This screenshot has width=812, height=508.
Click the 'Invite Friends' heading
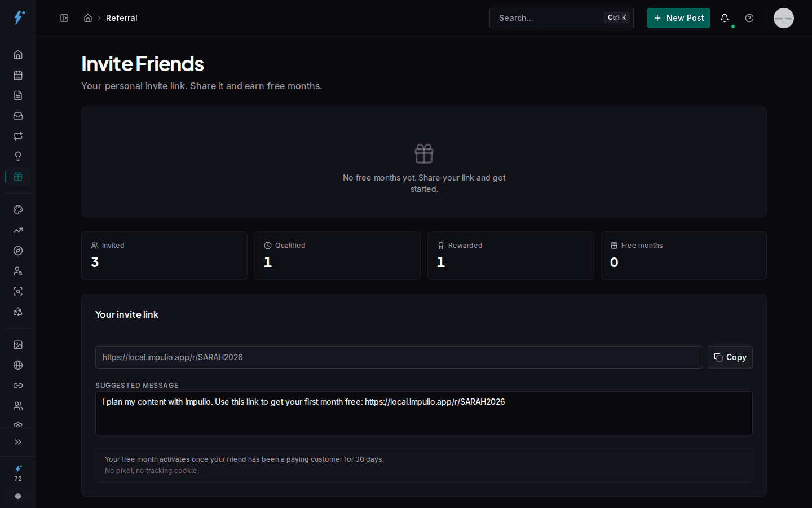[x=143, y=64]
